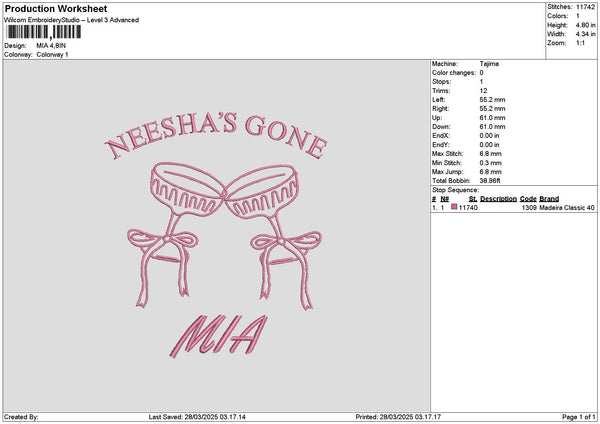Select the MIA script lettering
This screenshot has width=600, height=424.
[x=218, y=336]
